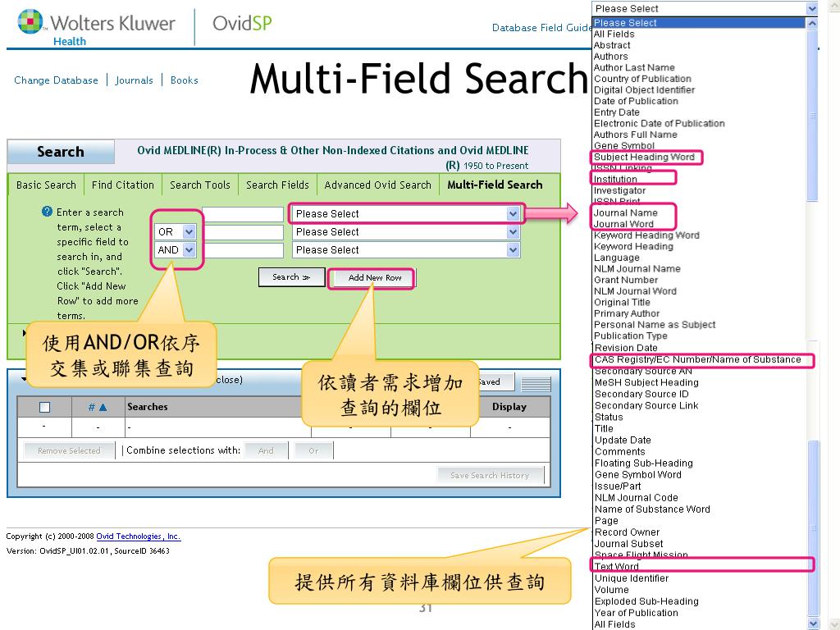Select Keyword Heading Word option
Viewport: 840px width, 630px height.
[646, 235]
